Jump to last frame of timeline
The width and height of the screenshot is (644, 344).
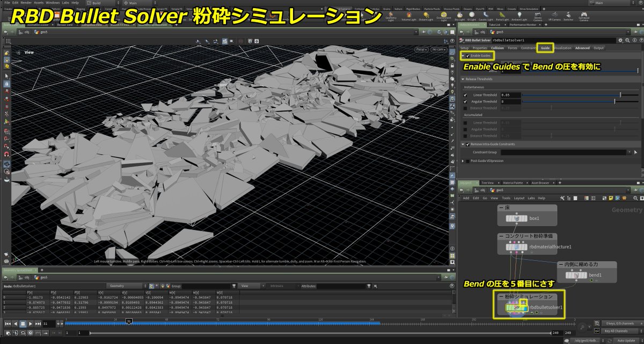[x=38, y=324]
